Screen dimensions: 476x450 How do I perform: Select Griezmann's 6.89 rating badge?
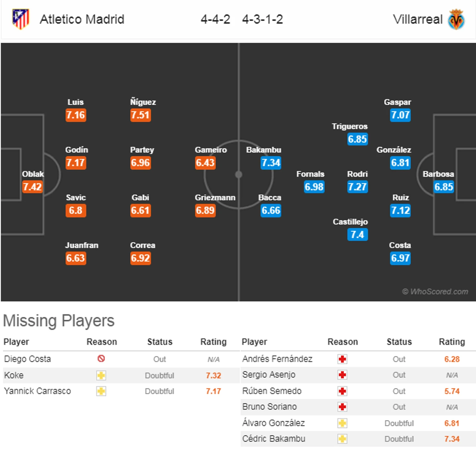205,210
